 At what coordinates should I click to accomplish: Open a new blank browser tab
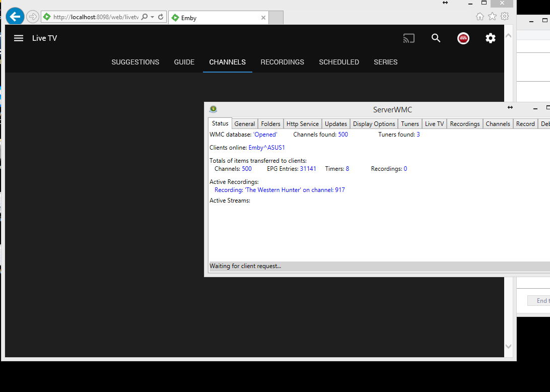click(x=276, y=18)
